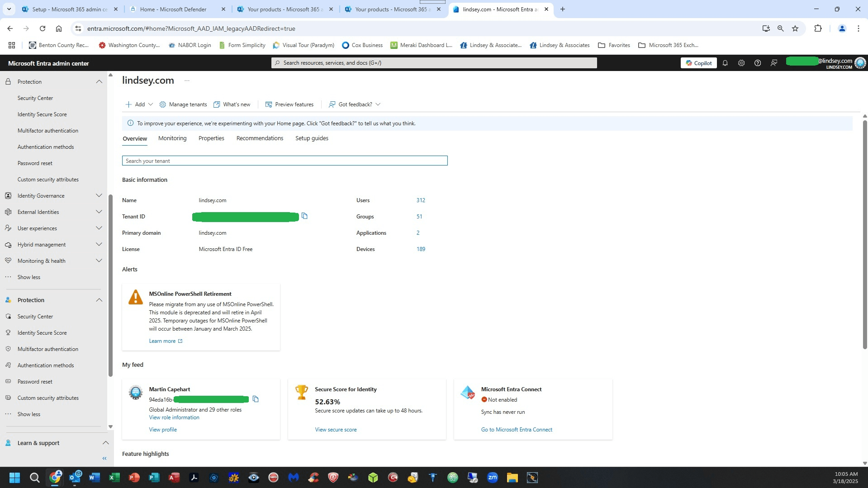Copy Martin Capehart's object ID
Image resolution: width=868 pixels, height=488 pixels.
256,399
